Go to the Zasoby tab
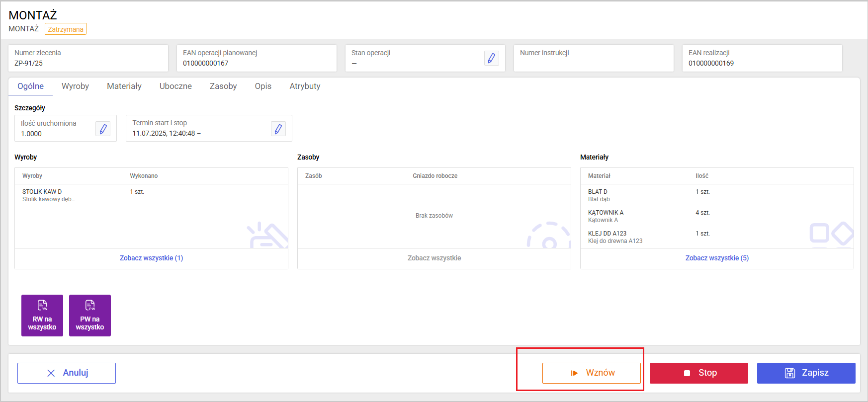The width and height of the screenshot is (868, 402). click(223, 86)
